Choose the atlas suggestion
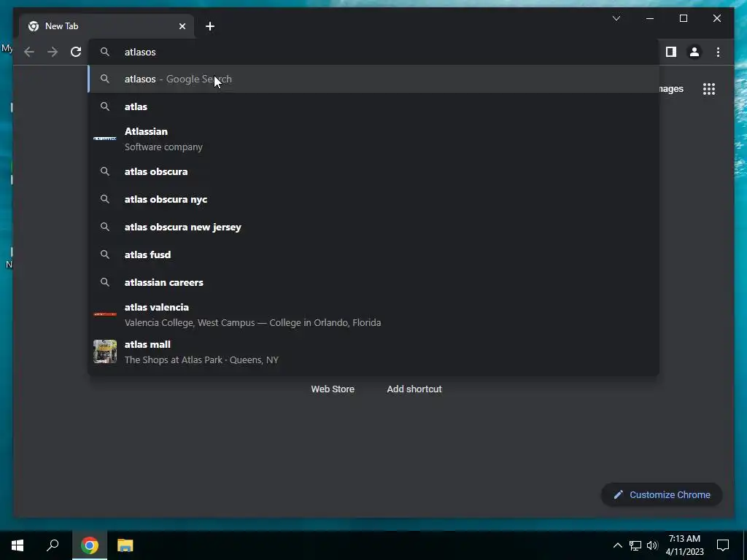 (x=373, y=106)
